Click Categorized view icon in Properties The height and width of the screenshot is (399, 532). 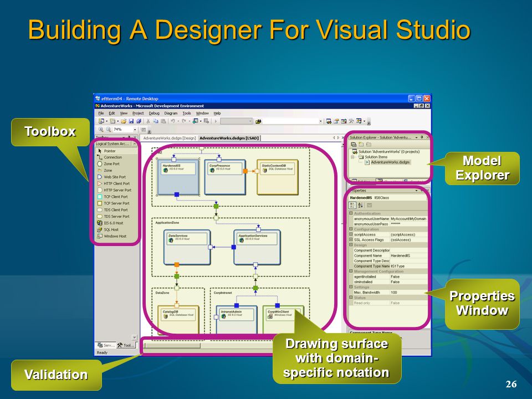coord(352,205)
